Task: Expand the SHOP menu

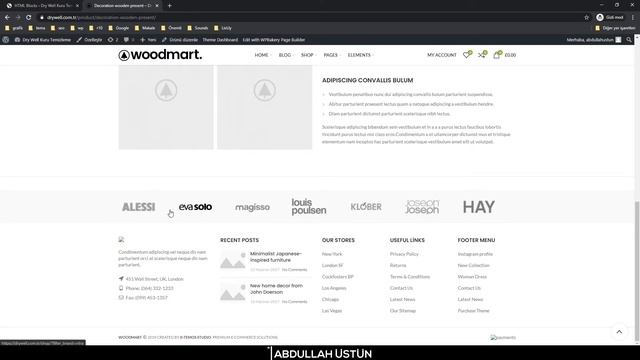Action: tap(308, 55)
